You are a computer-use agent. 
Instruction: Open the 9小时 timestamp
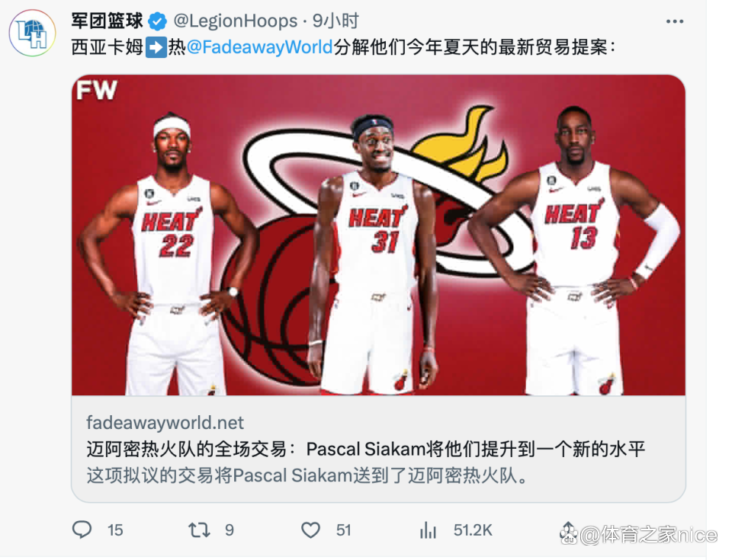pyautogui.click(x=335, y=21)
